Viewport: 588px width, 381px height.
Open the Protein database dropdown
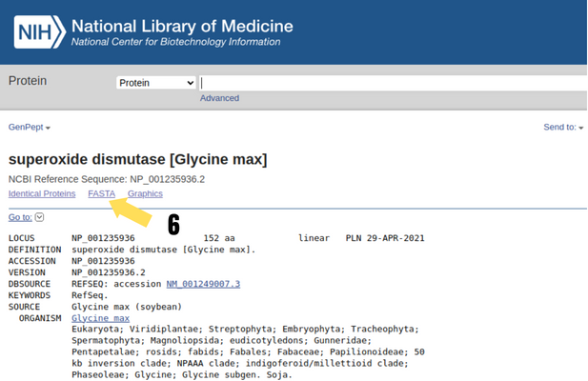[x=156, y=83]
